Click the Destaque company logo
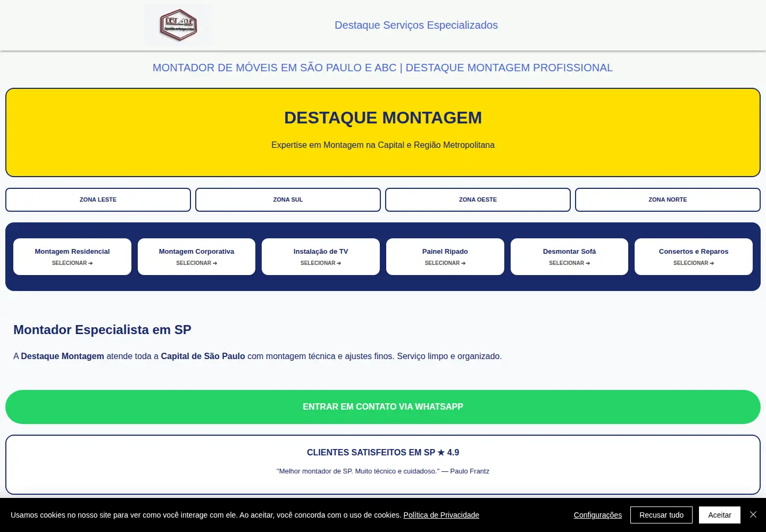 [x=178, y=25]
